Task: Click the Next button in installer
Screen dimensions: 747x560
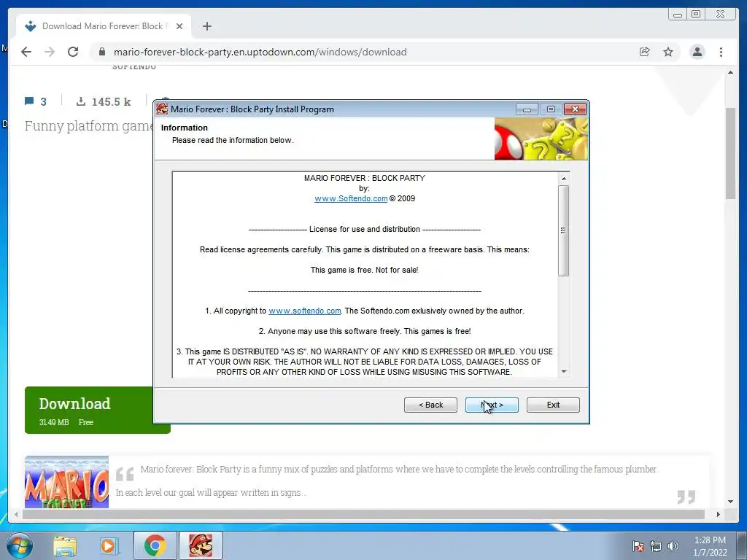Action: [x=492, y=405]
